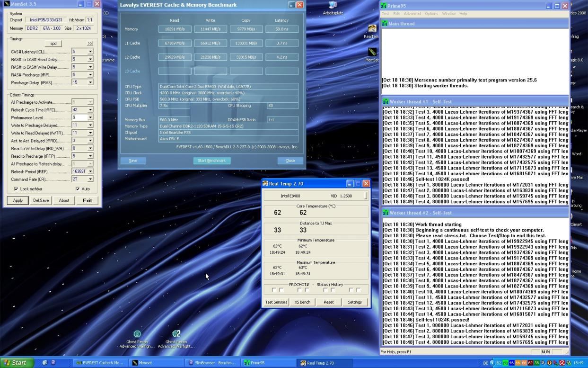
Task: Click the Memory Read field showing 10291 MB/s
Action: [175, 29]
